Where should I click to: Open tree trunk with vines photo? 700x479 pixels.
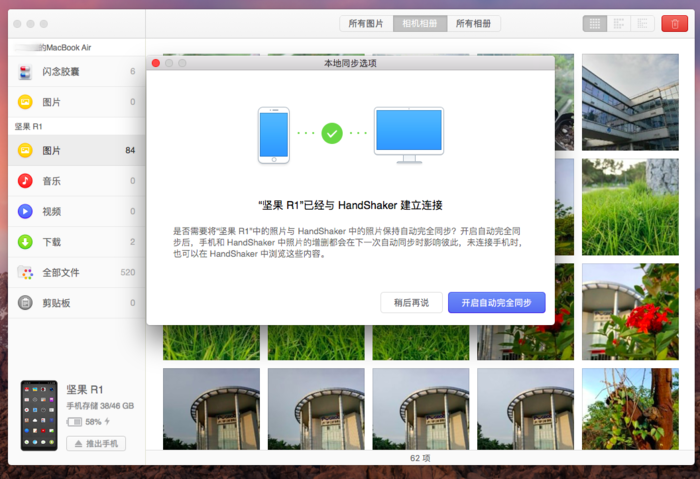coord(630,409)
